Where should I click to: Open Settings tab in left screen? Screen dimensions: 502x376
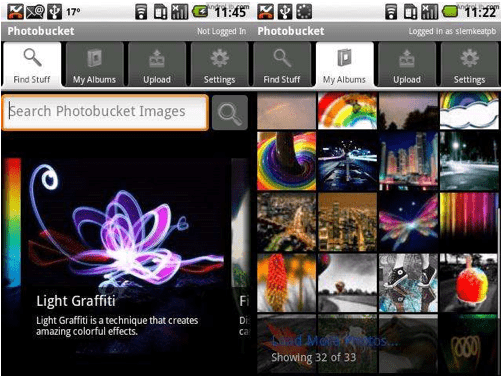coord(219,65)
